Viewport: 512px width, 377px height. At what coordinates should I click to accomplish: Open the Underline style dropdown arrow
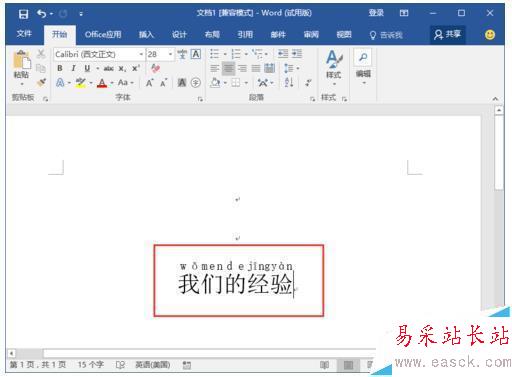tap(97, 69)
